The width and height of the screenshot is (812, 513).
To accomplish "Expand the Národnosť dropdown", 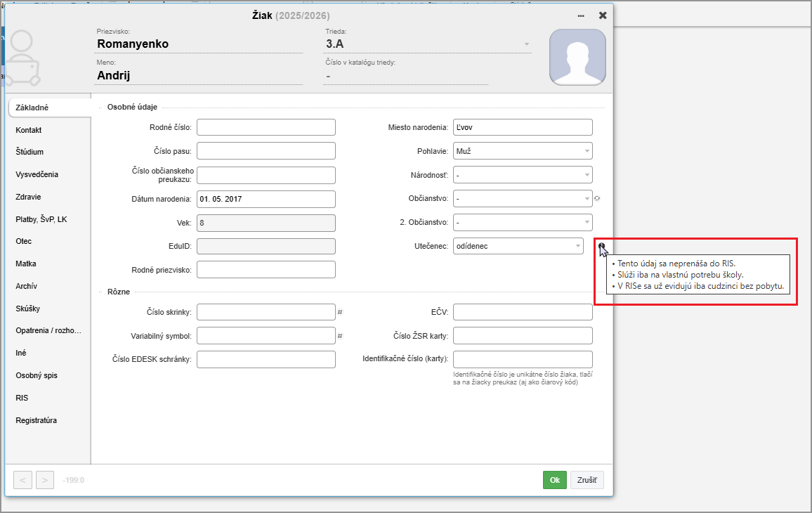I will [523, 175].
